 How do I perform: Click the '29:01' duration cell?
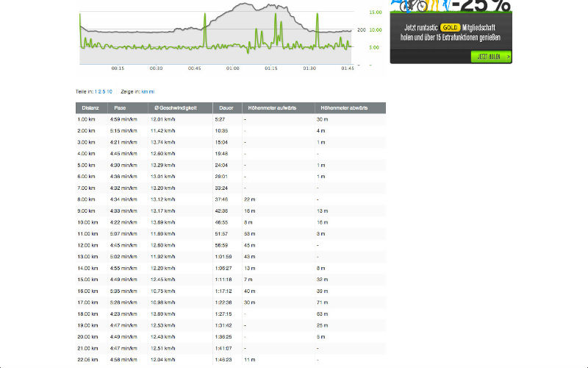click(221, 177)
